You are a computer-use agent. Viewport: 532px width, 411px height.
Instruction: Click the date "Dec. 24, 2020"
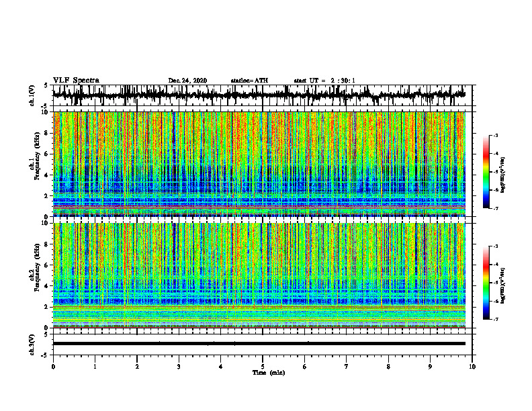pos(187,81)
